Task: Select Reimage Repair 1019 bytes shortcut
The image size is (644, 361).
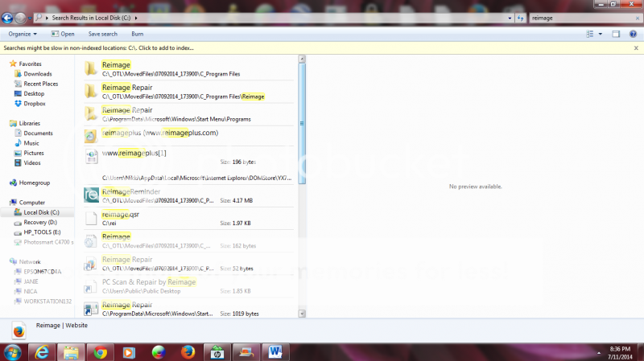Action: pos(189,308)
